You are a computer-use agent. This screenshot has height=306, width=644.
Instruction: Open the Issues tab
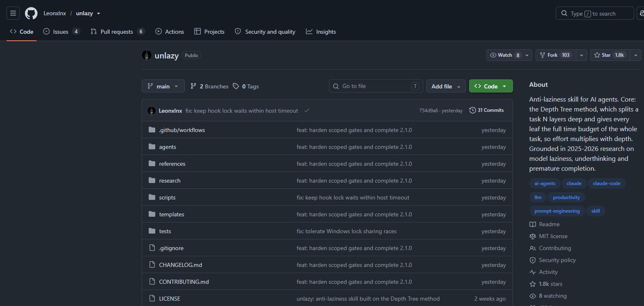pos(62,32)
